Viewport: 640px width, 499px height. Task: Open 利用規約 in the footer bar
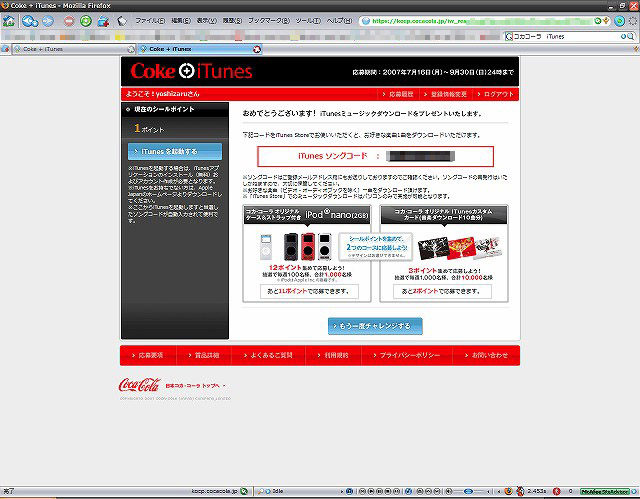(333, 355)
